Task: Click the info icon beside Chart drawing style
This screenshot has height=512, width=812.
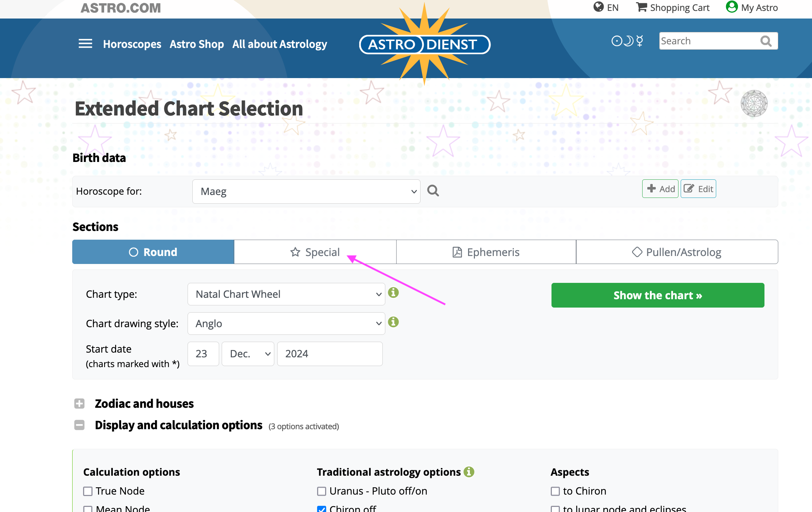Action: click(x=393, y=322)
